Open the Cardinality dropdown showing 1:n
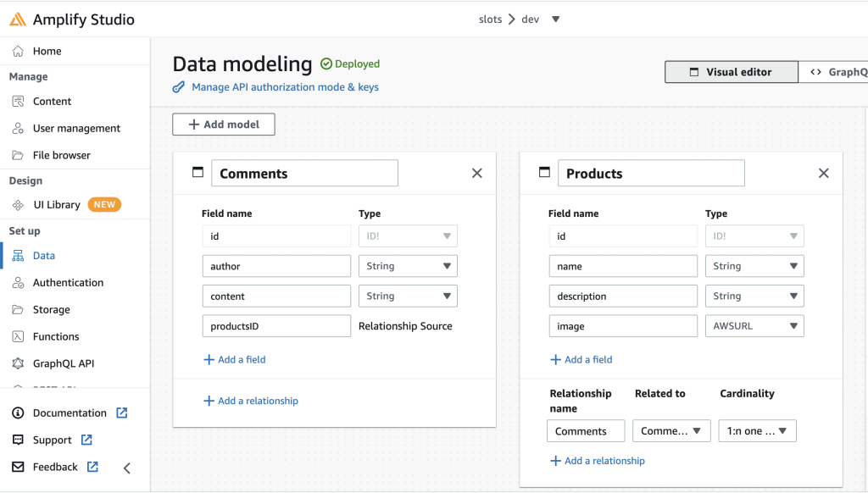This screenshot has width=868, height=493. click(x=757, y=430)
